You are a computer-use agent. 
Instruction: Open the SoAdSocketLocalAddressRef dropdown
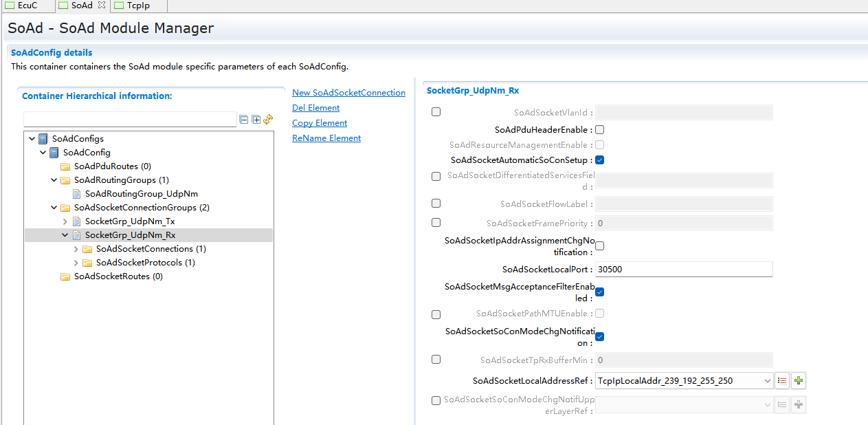767,380
